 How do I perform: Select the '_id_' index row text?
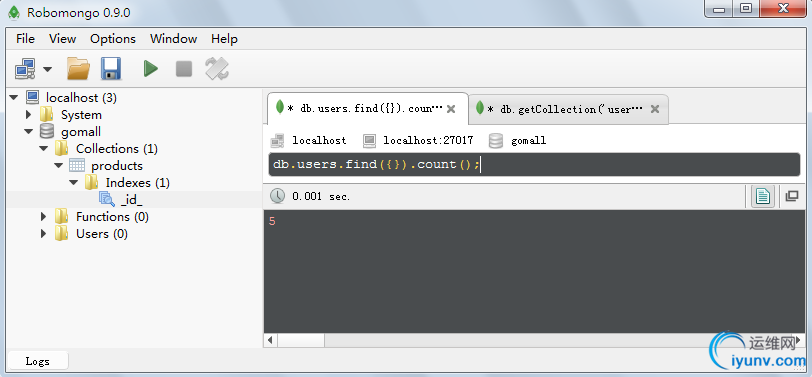[132, 200]
